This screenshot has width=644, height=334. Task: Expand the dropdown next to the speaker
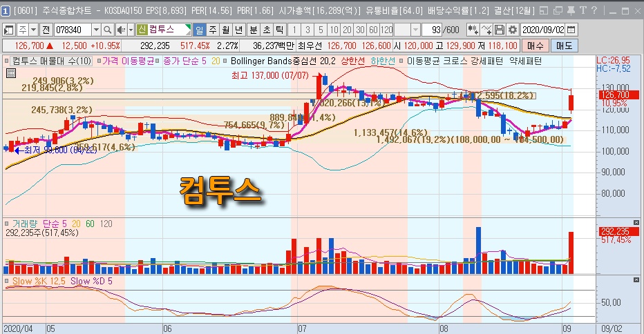(131, 30)
